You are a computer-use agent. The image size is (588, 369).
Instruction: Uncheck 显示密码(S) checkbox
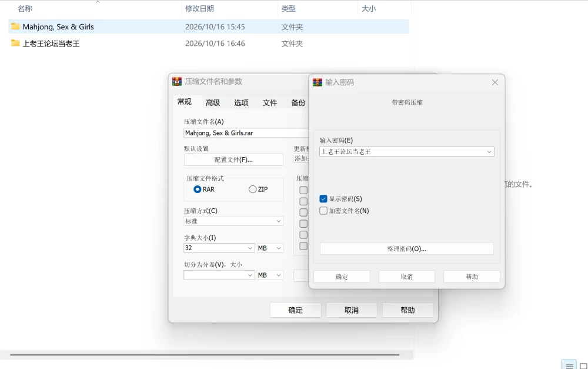click(323, 198)
